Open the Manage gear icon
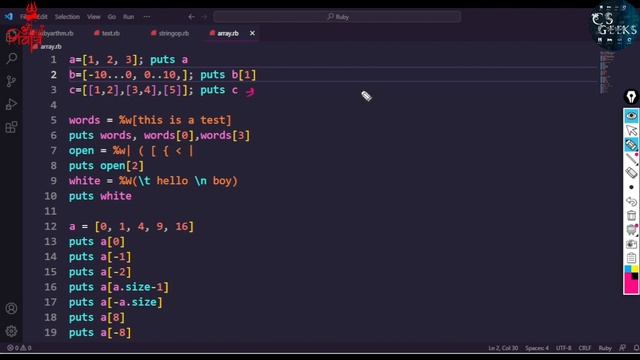This screenshot has width=640, height=360. coord(11,331)
